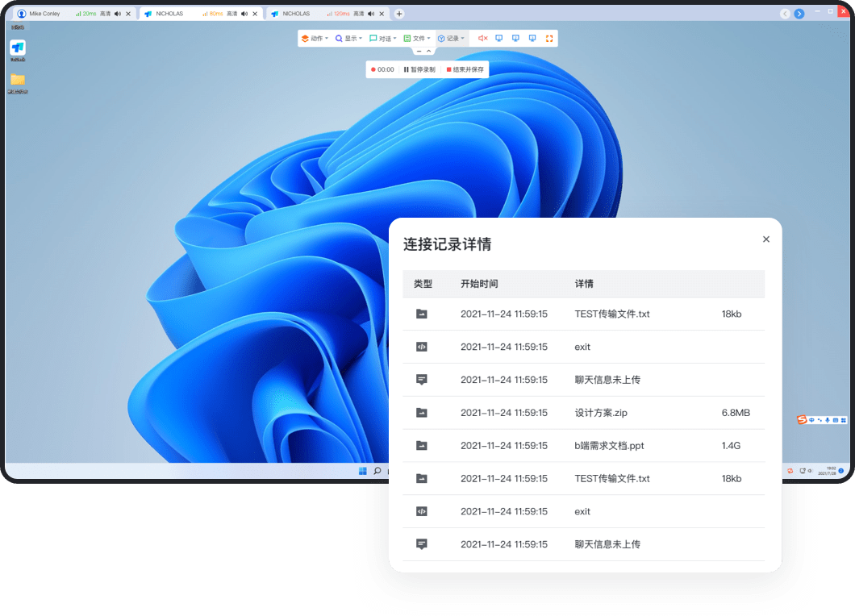Click the file icon of the 设计方案.zip row

[x=422, y=413]
